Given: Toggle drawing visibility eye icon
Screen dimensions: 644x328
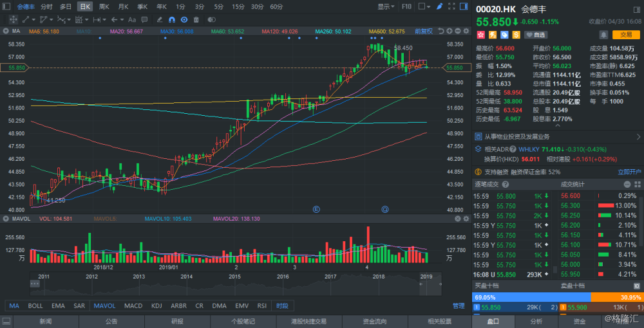Looking at the screenshot, I should [184, 19].
